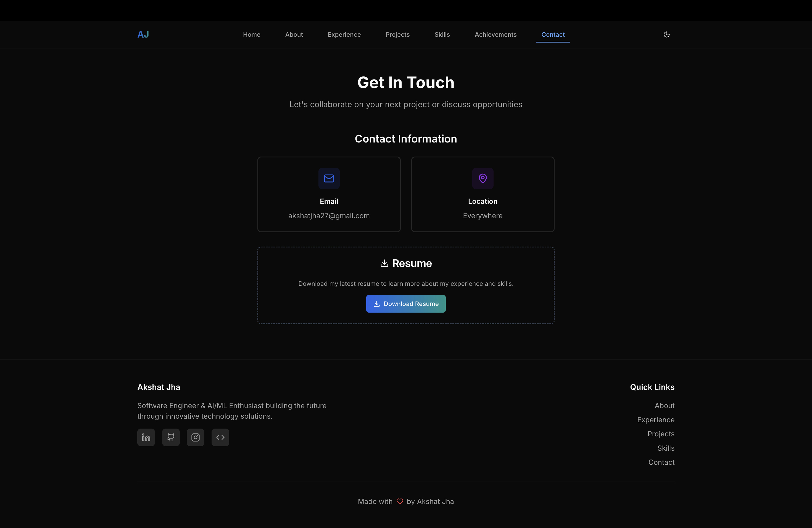Open the GitHub profile icon
The image size is (812, 528).
point(171,437)
